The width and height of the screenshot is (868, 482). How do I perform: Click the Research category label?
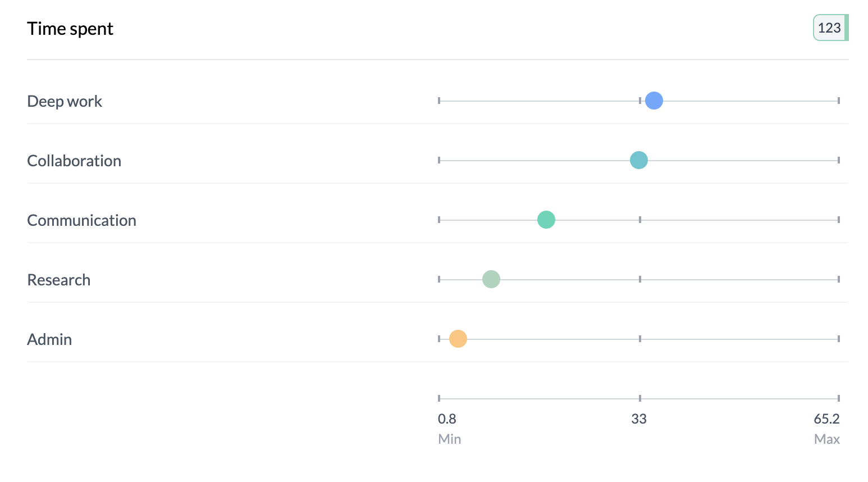pyautogui.click(x=59, y=280)
